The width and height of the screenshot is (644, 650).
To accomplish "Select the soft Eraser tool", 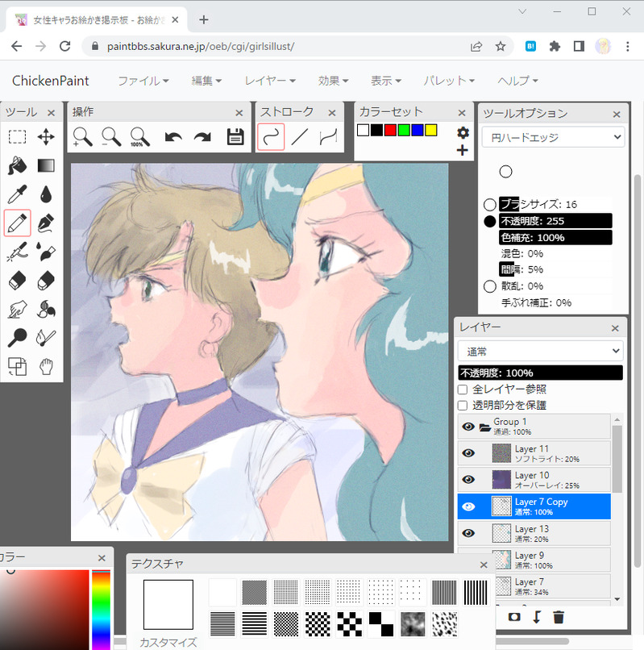I will (46, 281).
